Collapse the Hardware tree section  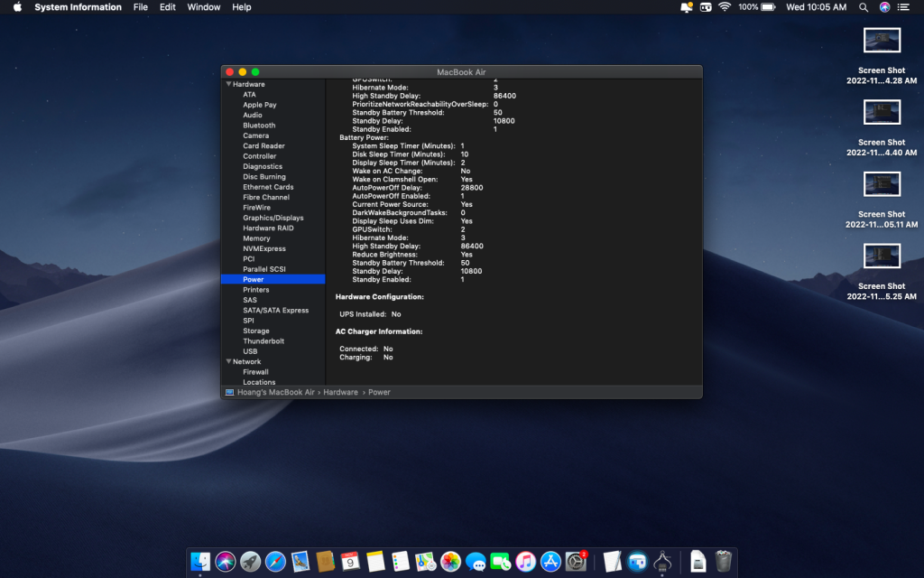pos(228,84)
